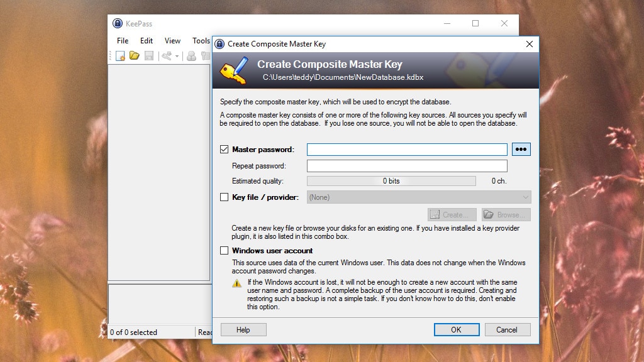Screen dimensions: 644x362
Task: Click the 'Windows user account' label text
Action: [272, 250]
